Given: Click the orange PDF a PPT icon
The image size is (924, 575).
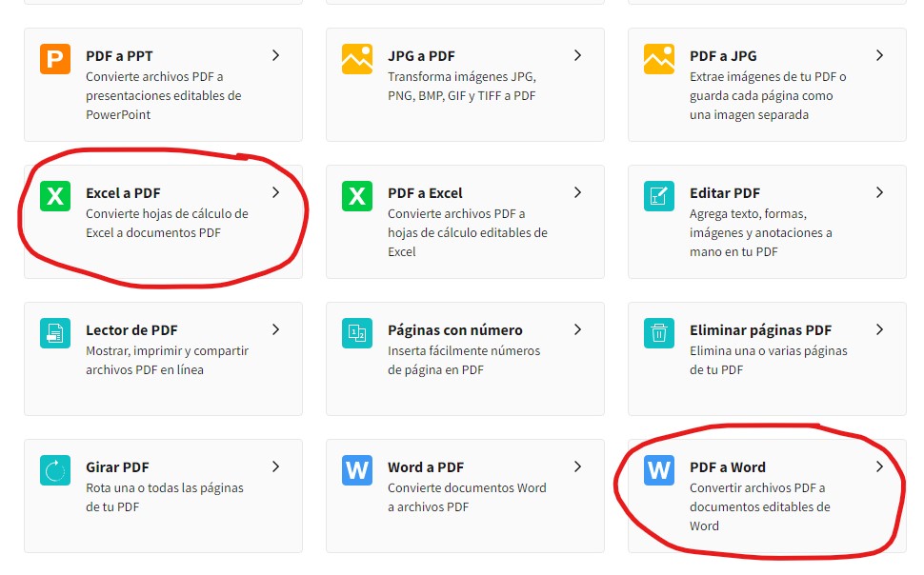Looking at the screenshot, I should click(x=54, y=60).
